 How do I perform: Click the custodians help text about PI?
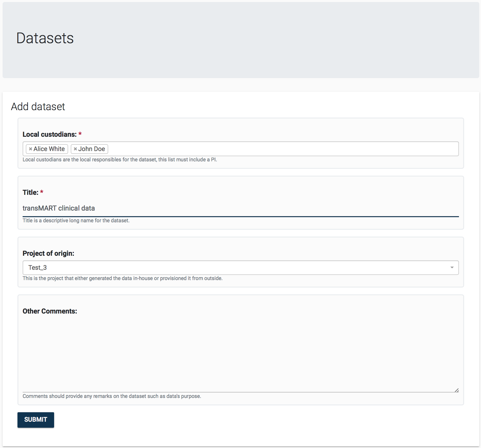[x=120, y=160]
